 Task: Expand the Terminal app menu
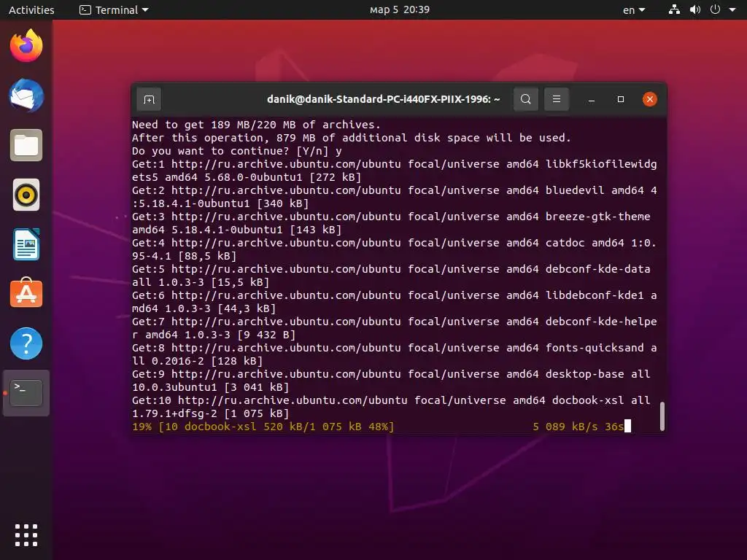point(115,9)
